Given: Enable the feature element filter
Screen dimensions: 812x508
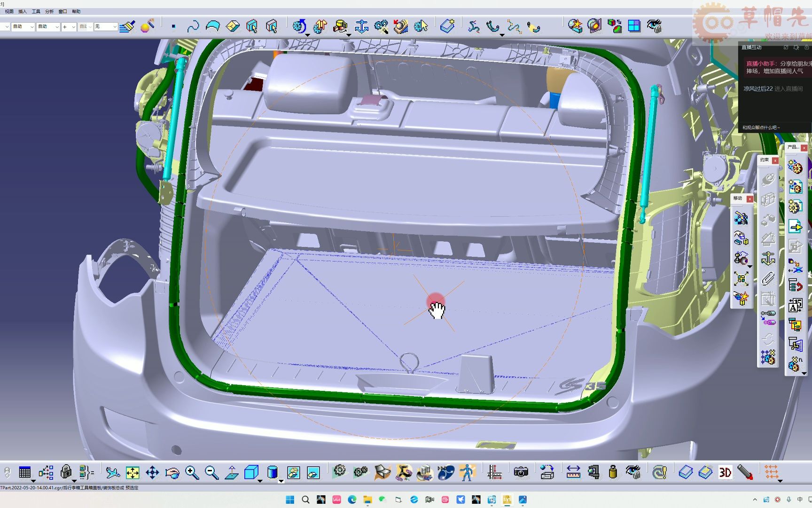Looking at the screenshot, I should (252, 26).
